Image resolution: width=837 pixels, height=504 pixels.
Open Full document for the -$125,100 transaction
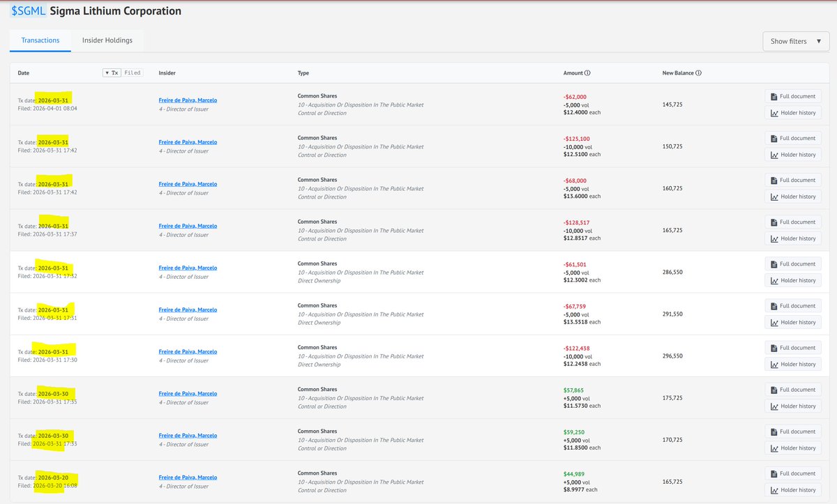click(793, 138)
